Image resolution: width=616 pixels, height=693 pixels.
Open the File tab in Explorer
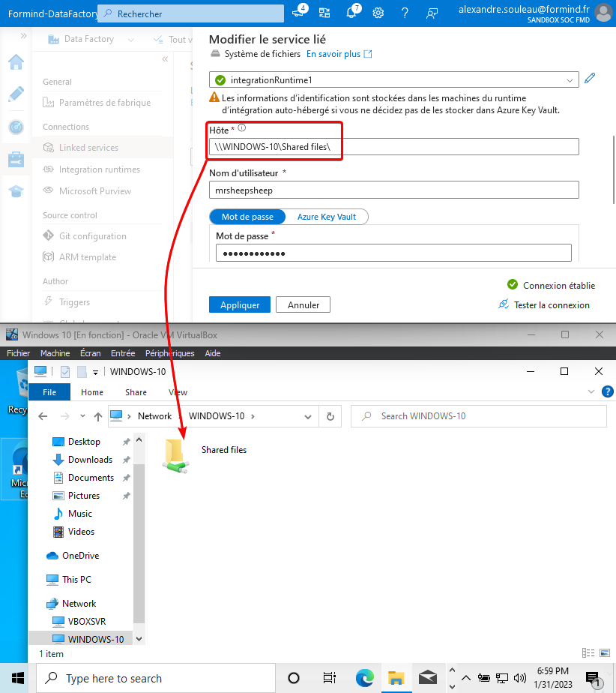49,392
